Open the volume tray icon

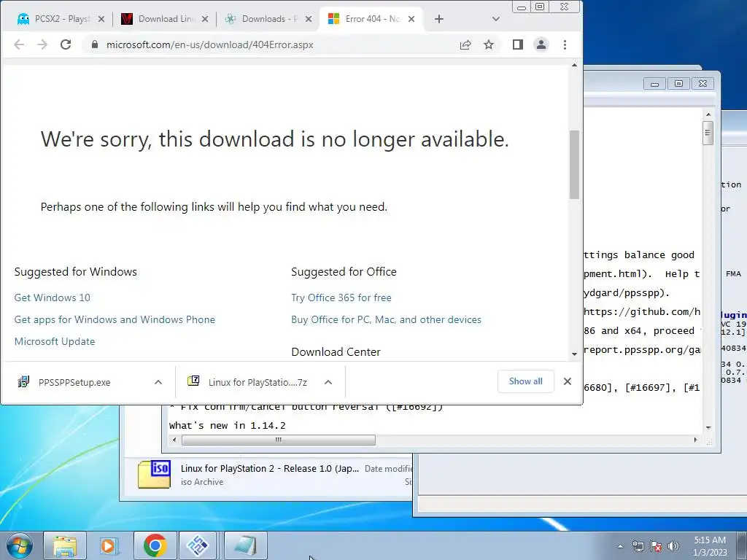click(x=673, y=546)
